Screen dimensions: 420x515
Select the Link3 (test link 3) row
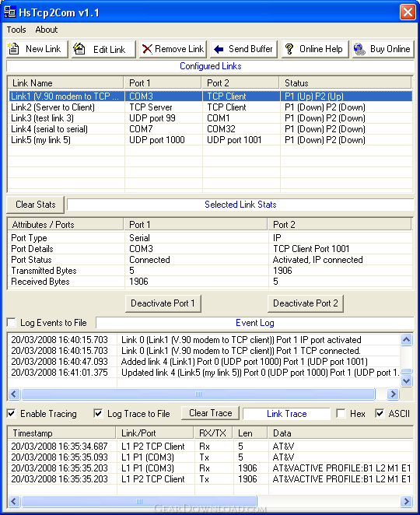click(210, 118)
